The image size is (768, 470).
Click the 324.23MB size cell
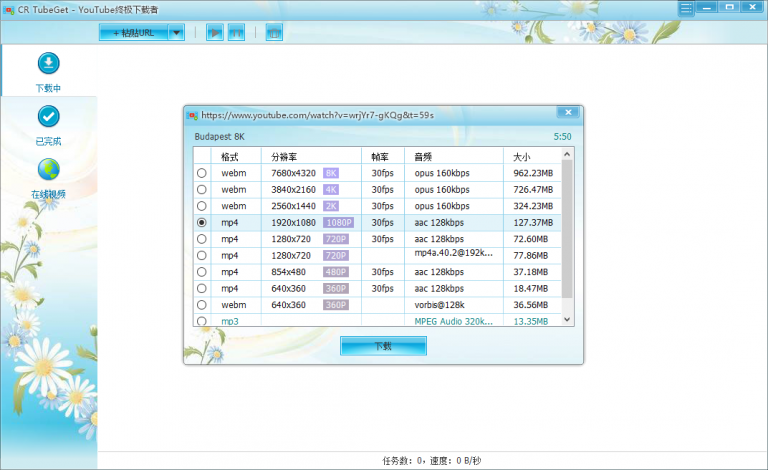point(533,206)
